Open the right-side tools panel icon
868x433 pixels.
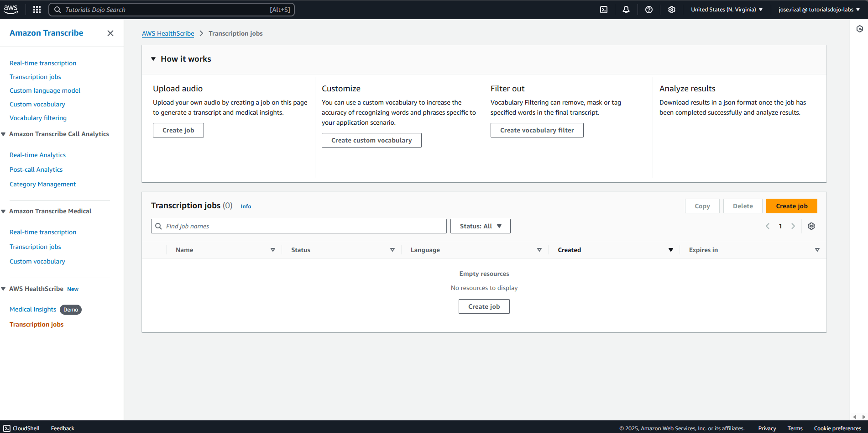pyautogui.click(x=860, y=29)
